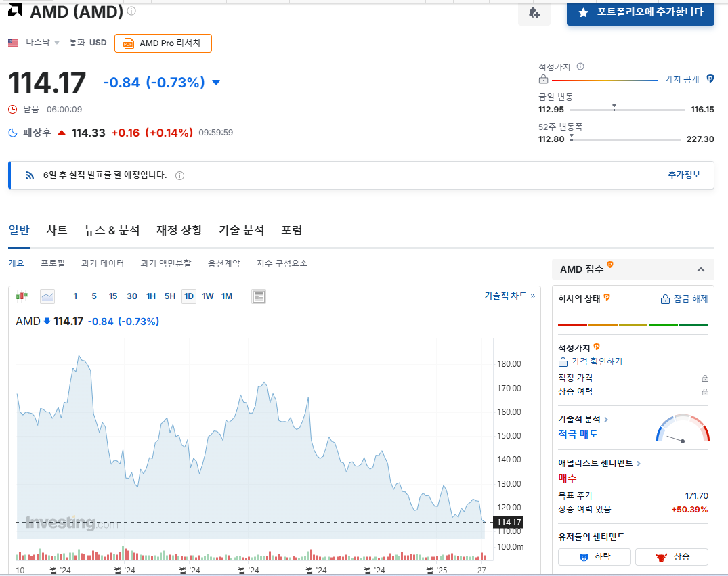
Task: Vote 상승 in user sentiment
Action: pos(671,556)
